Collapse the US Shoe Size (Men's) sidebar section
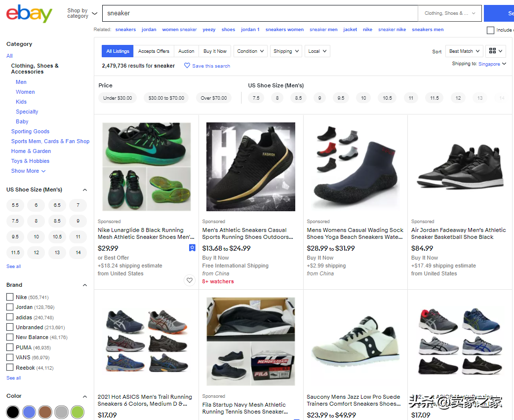The image size is (514, 420). [x=85, y=190]
